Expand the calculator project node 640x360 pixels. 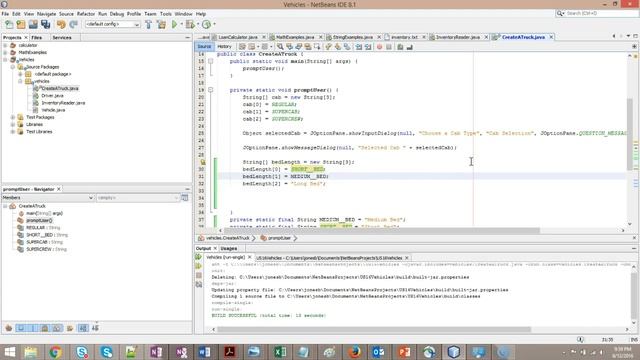(x=5, y=45)
